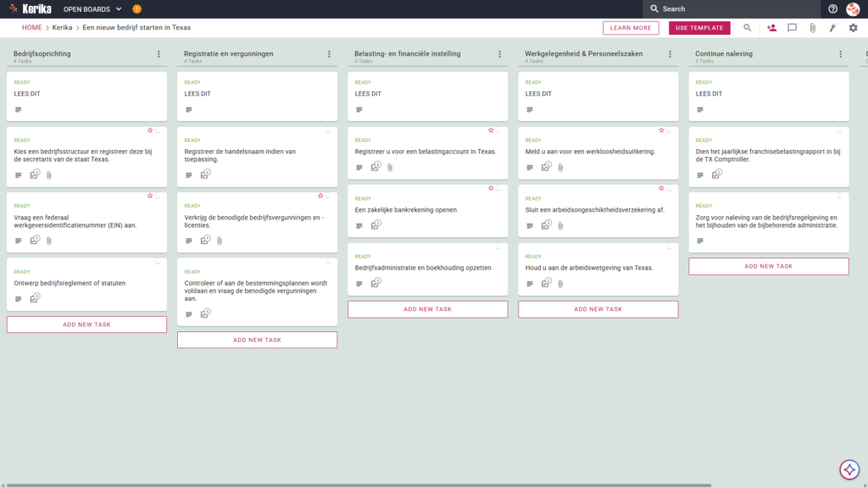868x488 pixels.
Task: Open 'Bedrijfsadministratie en boekhouding opzetten' card
Action: click(427, 269)
